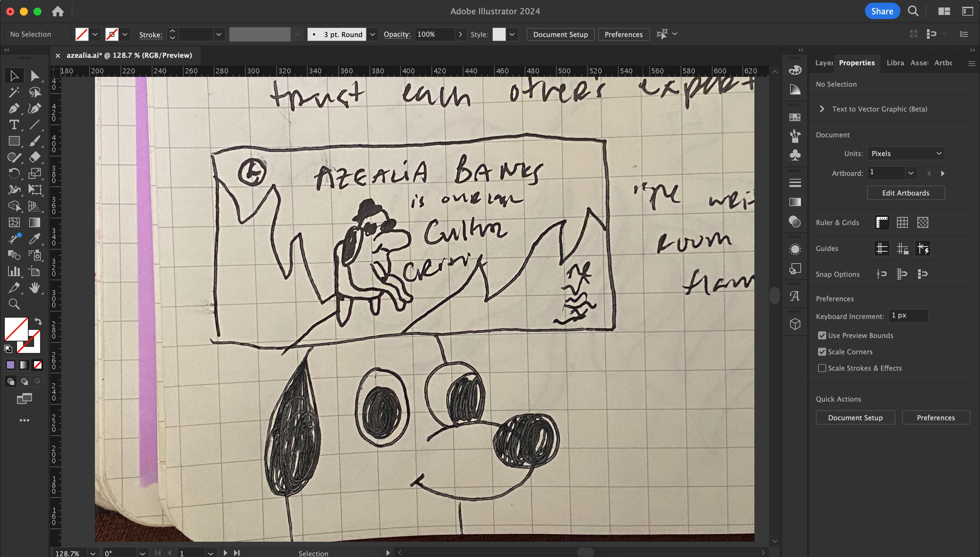Select the Magic Wand tool
The height and width of the screenshot is (557, 980).
(x=14, y=92)
